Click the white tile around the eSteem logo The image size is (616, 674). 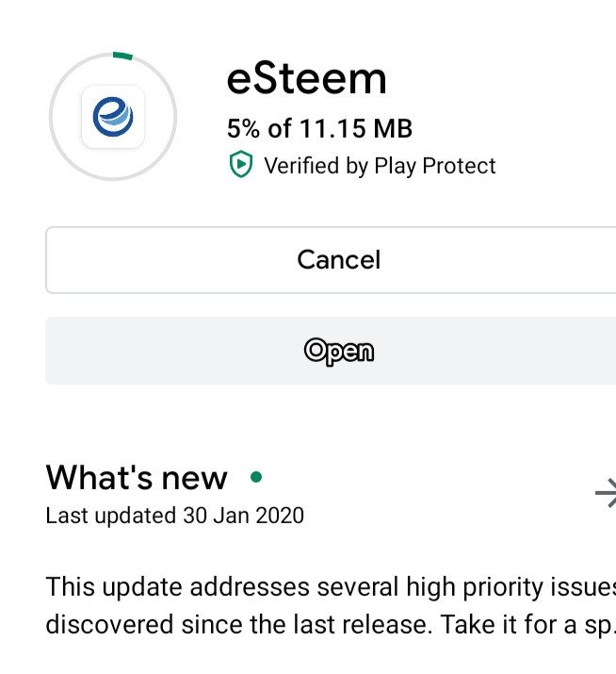coord(113,117)
